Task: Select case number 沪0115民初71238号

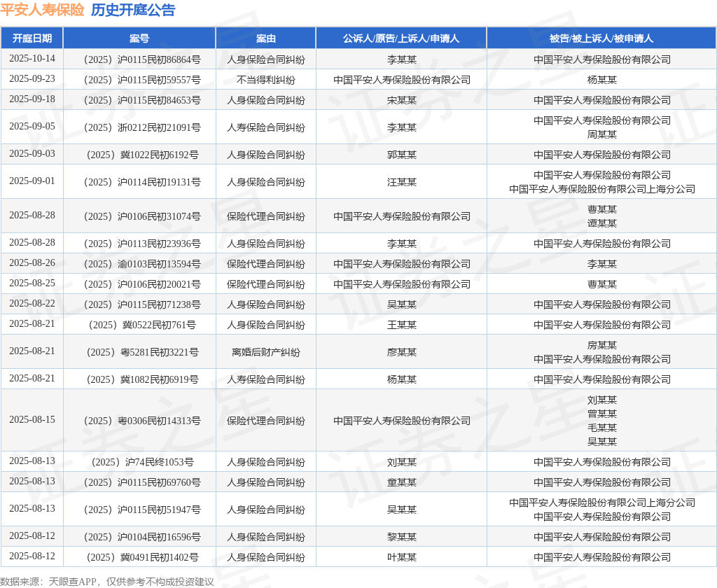Action: (142, 304)
